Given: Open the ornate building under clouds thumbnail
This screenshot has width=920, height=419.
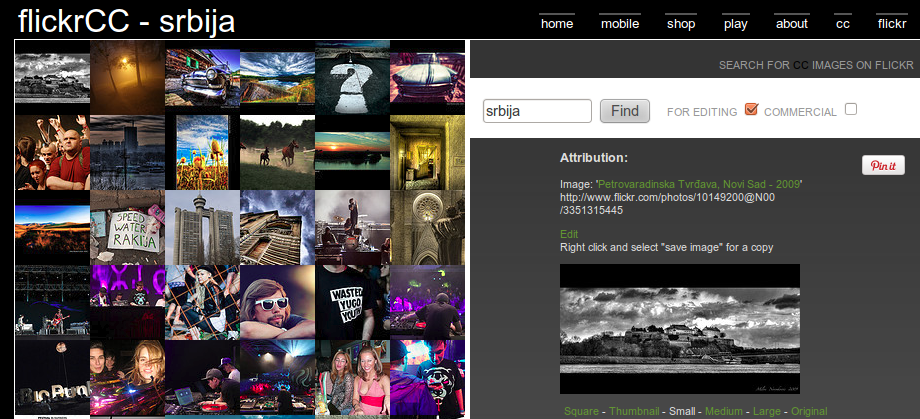Looking at the screenshot, I should coord(278,227).
